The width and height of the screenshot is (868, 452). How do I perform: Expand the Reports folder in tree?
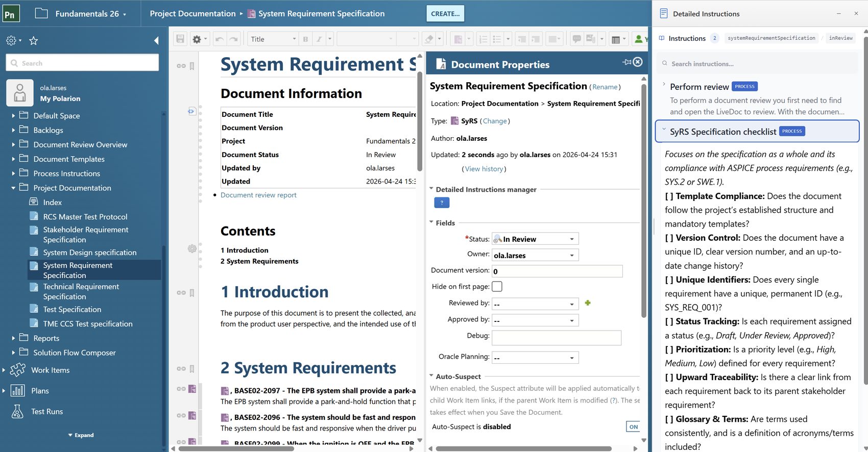[x=13, y=338]
